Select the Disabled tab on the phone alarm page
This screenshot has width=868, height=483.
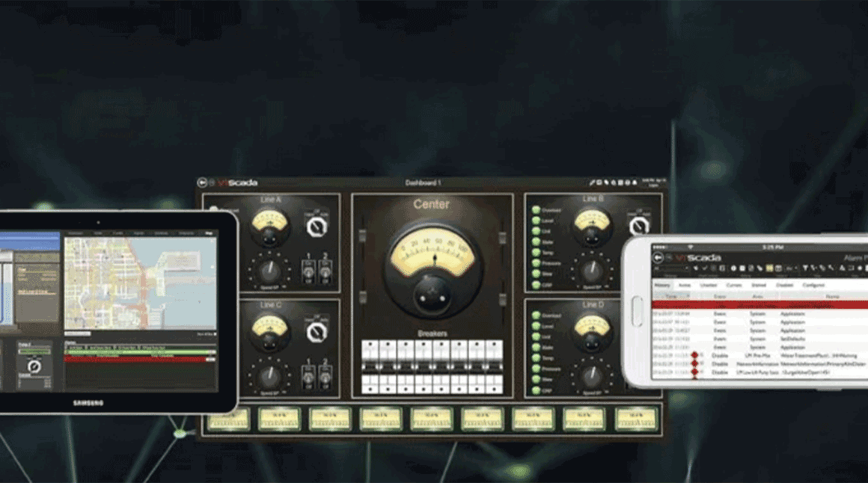(784, 286)
